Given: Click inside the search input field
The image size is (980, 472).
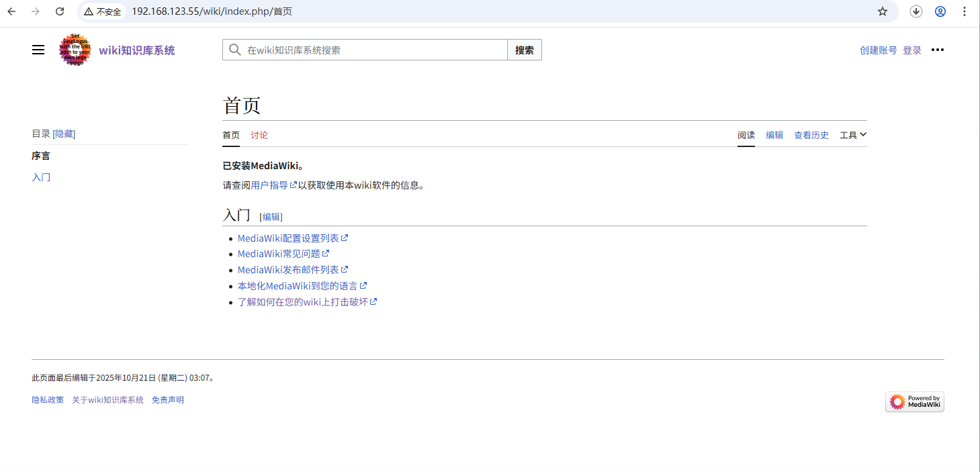Looking at the screenshot, I should coord(369,50).
